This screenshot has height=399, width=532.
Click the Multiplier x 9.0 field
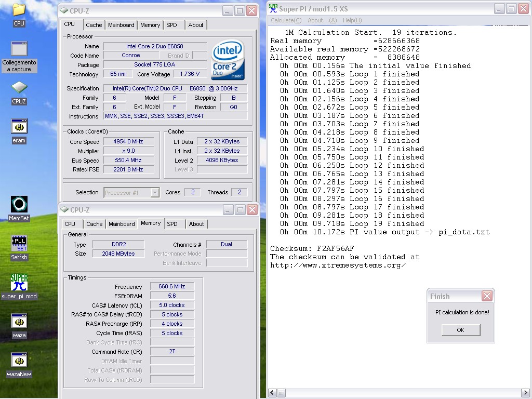pos(128,151)
